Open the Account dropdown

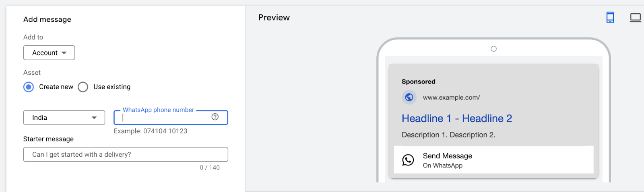(49, 53)
